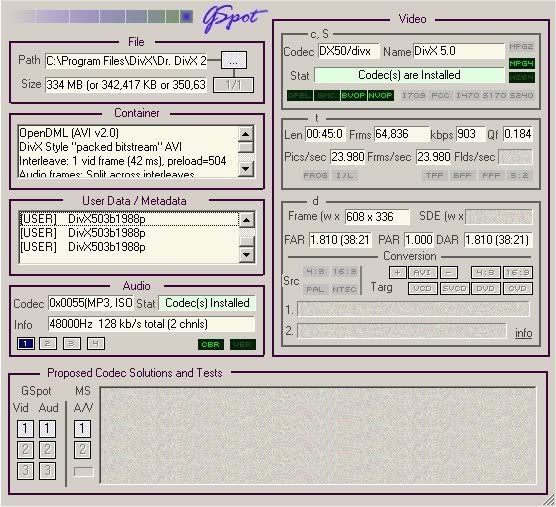Click the TFF field order indicator
556x507 pixels.
434,176
